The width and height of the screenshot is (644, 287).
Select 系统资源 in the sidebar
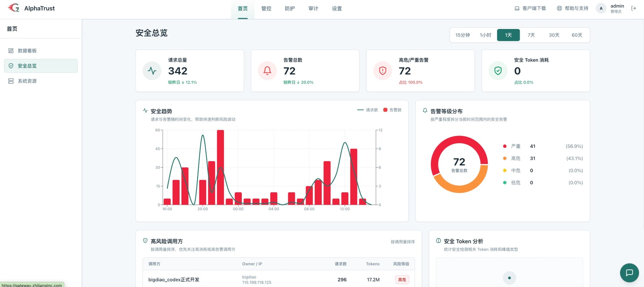coord(41,81)
